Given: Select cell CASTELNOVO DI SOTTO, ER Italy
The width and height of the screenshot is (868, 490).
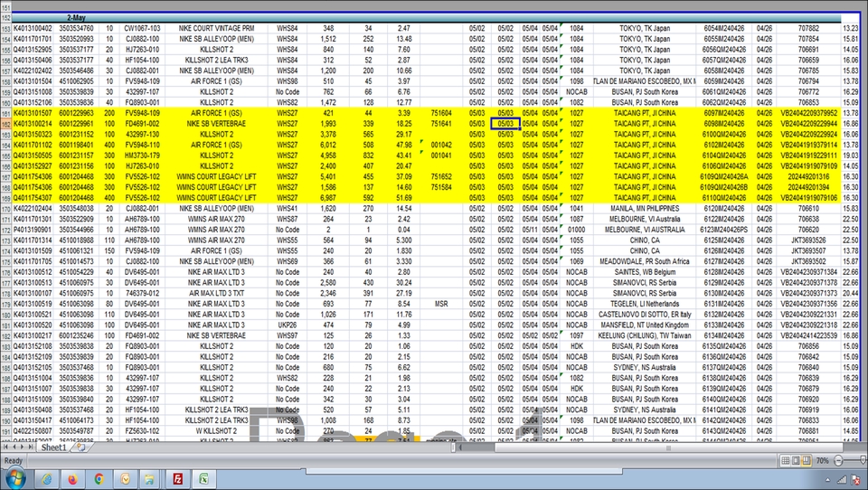Looking at the screenshot, I should point(645,315).
